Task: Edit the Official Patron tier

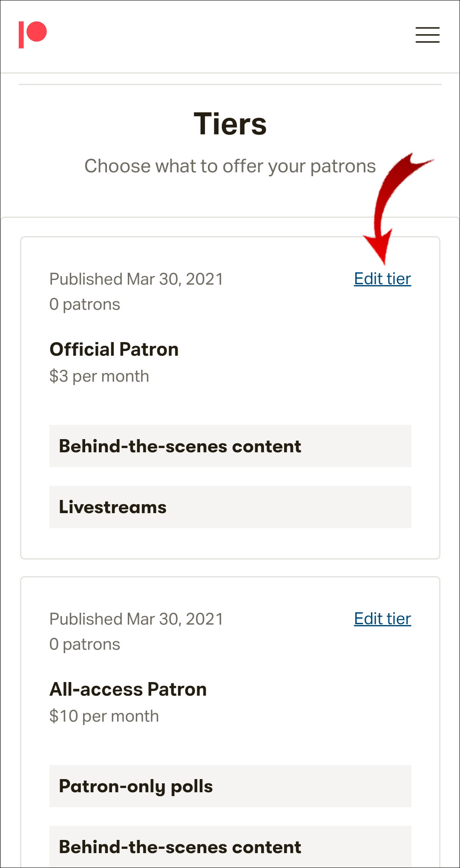Action: tap(382, 279)
